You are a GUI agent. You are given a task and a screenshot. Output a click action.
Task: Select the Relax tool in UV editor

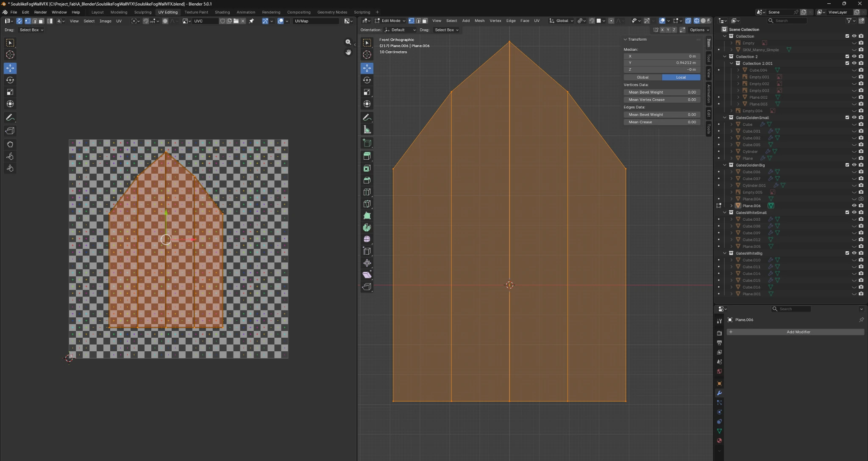[10, 156]
